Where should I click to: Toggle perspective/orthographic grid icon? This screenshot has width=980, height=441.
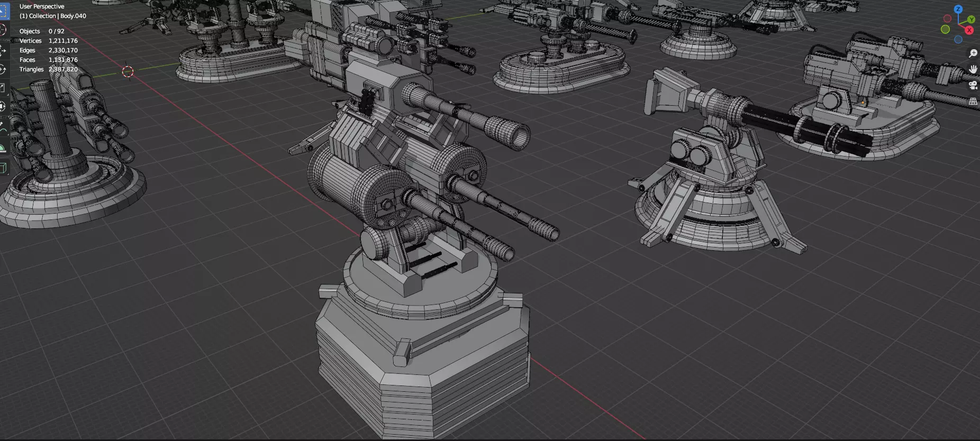coord(973,101)
